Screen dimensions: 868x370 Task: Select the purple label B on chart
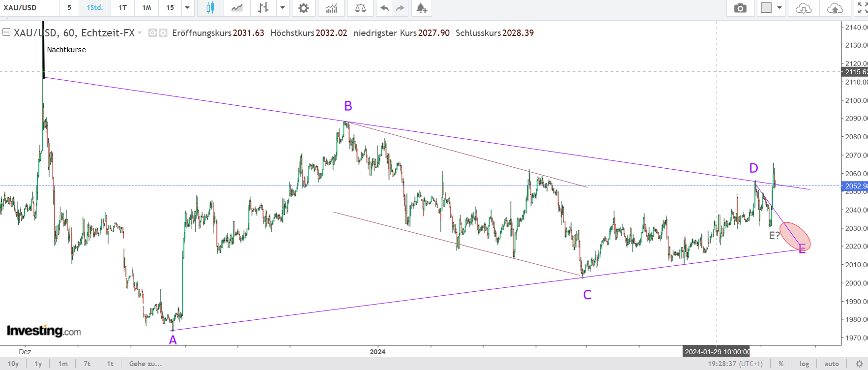tap(348, 106)
